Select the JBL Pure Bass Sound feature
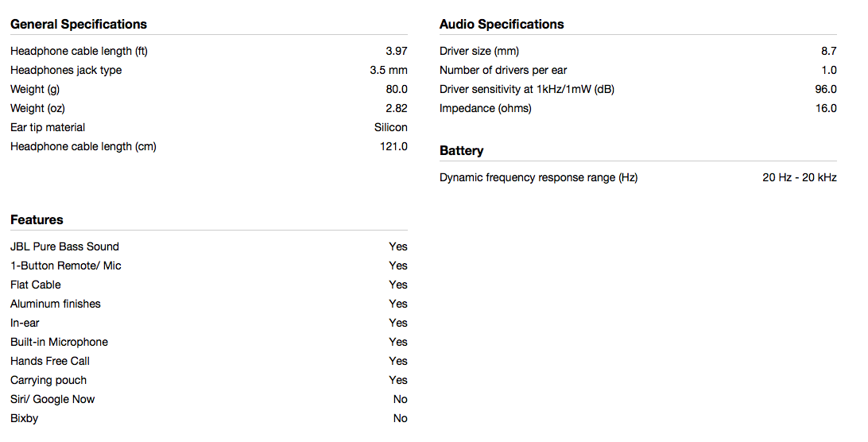Viewport: 868px width, 442px height. point(64,246)
